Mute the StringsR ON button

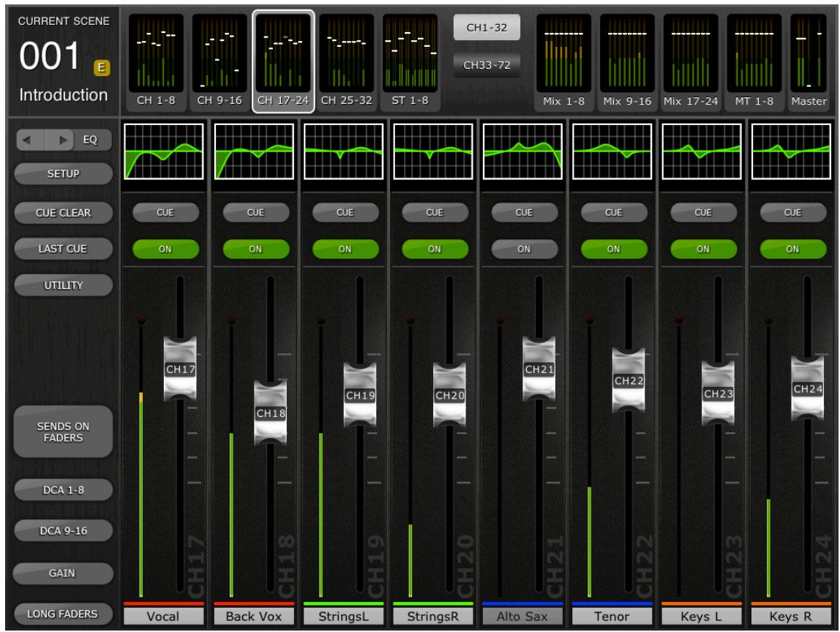pyautogui.click(x=435, y=249)
